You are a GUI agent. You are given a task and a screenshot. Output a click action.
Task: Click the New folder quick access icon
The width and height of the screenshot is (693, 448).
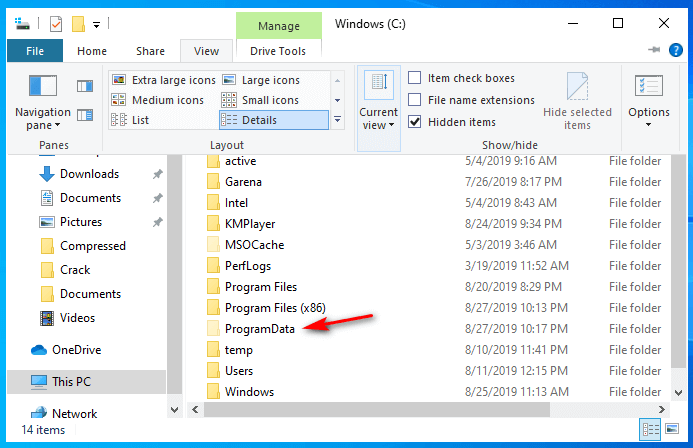tap(78, 23)
